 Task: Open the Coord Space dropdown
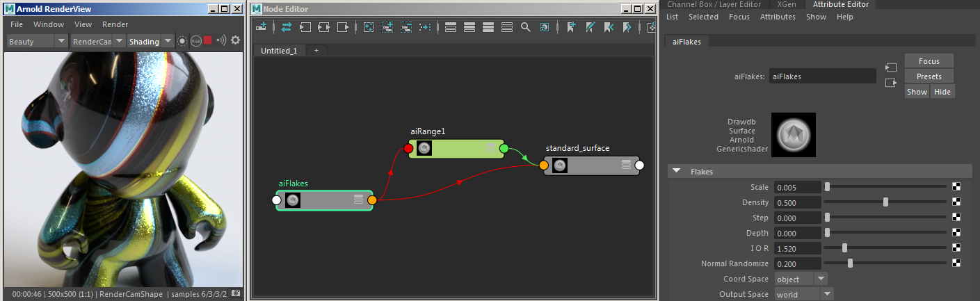(x=801, y=279)
